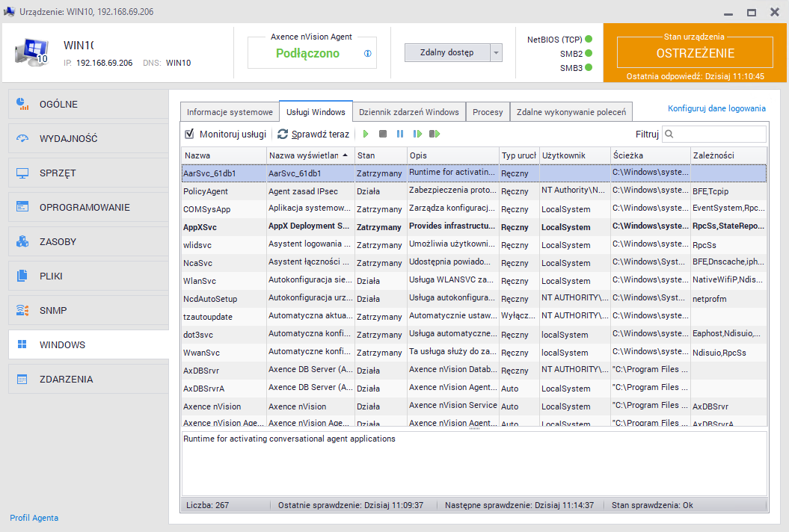
Task: Click the Profil Agenta link
Action: [34, 518]
